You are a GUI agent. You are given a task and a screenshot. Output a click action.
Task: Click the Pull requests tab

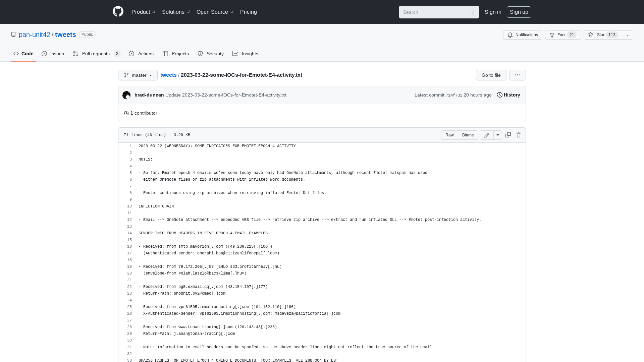pos(96,54)
